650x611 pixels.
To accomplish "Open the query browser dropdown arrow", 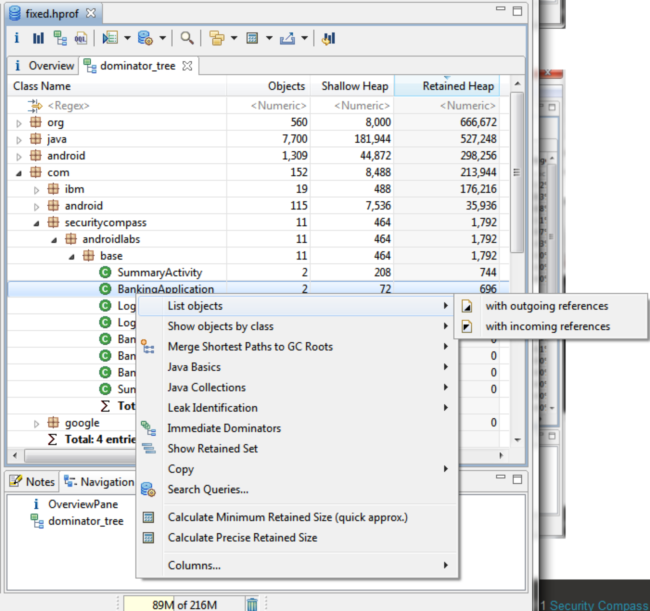I will (162, 38).
